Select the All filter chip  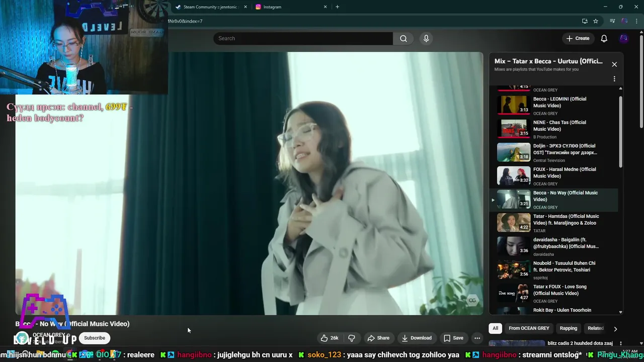(x=495, y=328)
